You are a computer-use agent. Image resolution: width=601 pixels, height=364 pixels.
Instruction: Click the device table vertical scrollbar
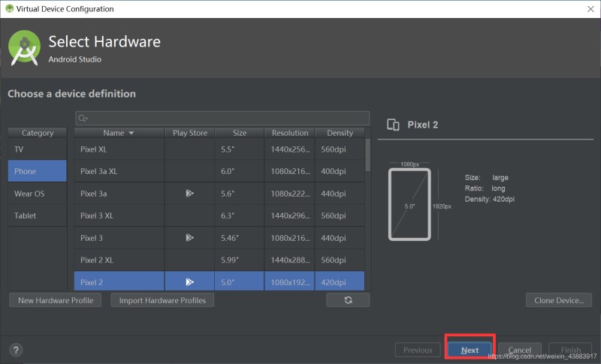point(367,155)
